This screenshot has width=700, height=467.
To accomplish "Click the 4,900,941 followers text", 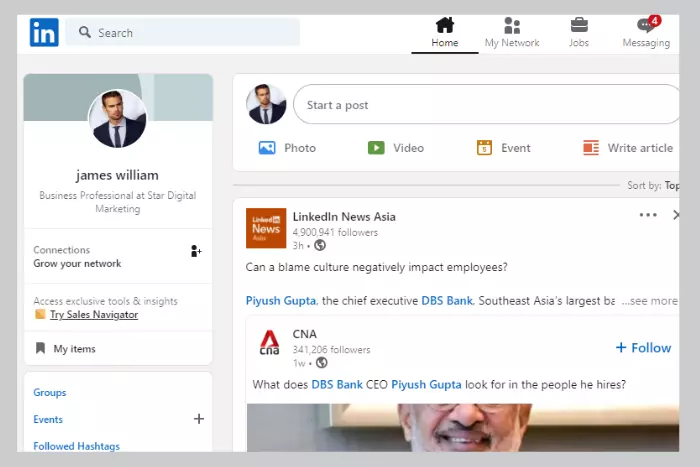I will click(335, 232).
